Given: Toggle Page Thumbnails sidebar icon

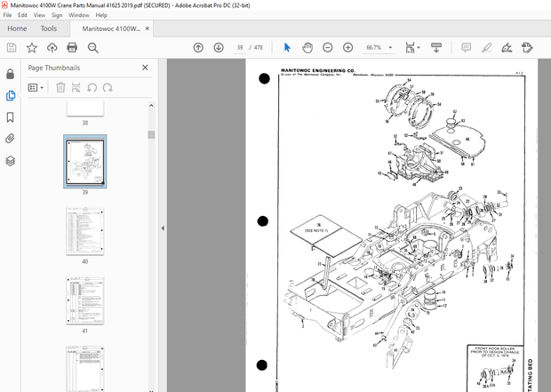Looking at the screenshot, I should pyautogui.click(x=10, y=95).
